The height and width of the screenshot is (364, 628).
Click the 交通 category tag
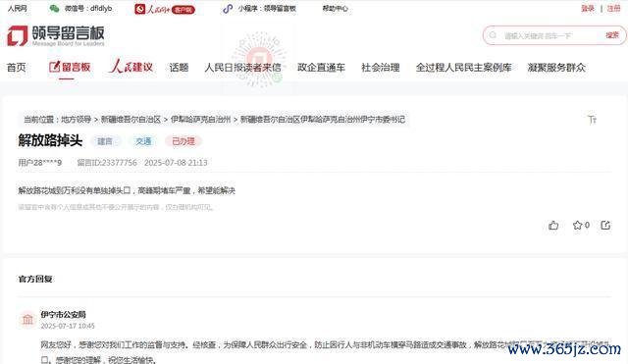tap(143, 141)
